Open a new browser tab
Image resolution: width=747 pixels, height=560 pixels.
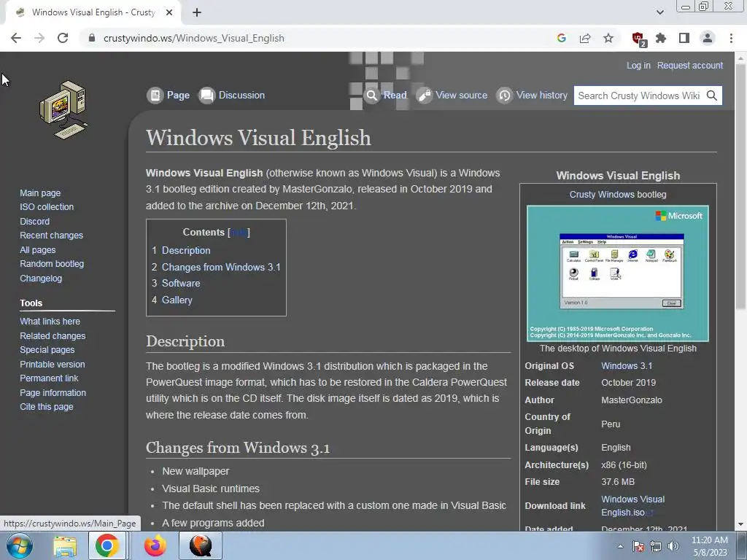pos(197,12)
